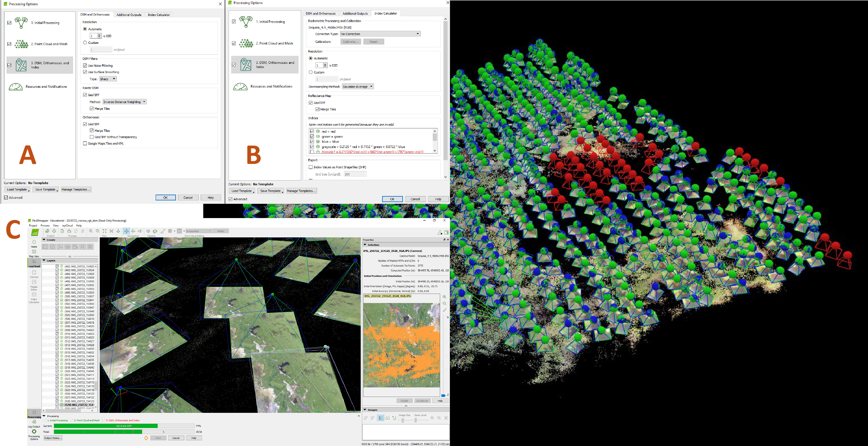The height and width of the screenshot is (446, 868).
Task: Open the 'Unclassified' point group dropdown
Action: point(199,231)
